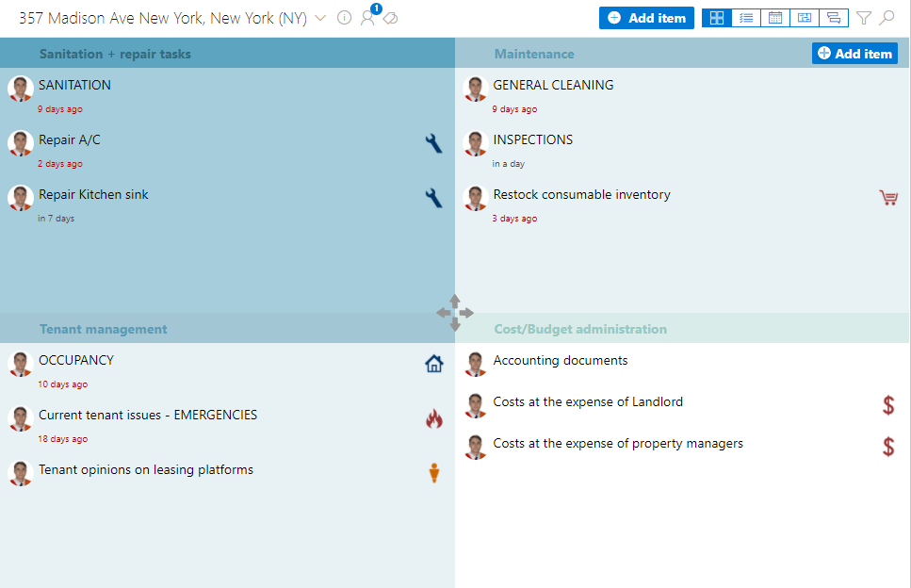Screen dimensions: 911x588
Task: Open the Repair Kitchen sink item
Action: tap(93, 195)
